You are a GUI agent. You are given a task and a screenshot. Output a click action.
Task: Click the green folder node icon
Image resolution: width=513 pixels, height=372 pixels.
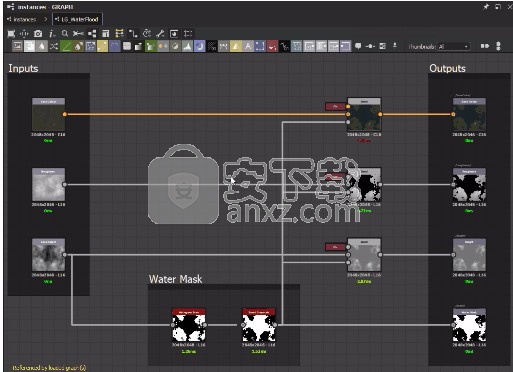(x=151, y=46)
